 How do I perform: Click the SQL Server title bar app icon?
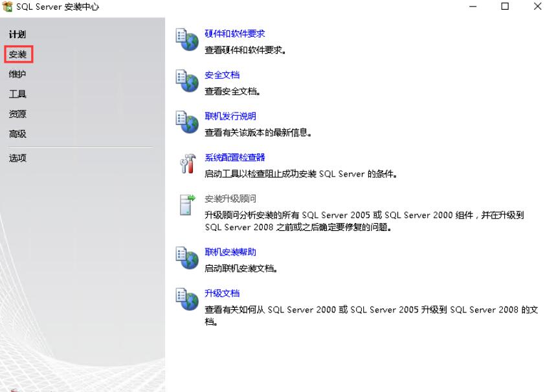click(7, 6)
